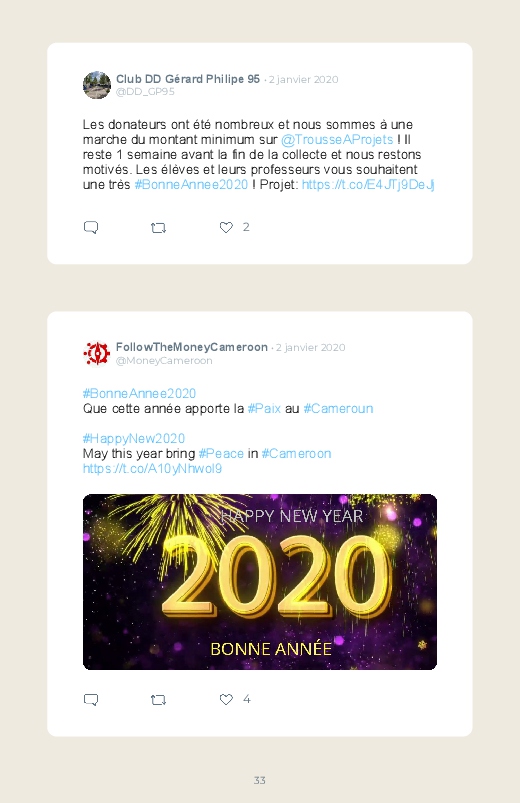Open the Happy New Year 2020 image
This screenshot has height=803, width=520.
click(260, 582)
